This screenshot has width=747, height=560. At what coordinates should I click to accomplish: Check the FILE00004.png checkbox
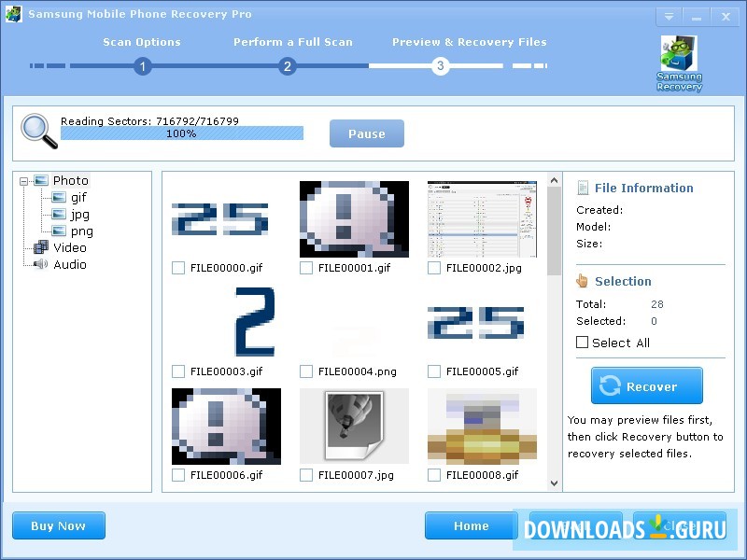tap(306, 371)
